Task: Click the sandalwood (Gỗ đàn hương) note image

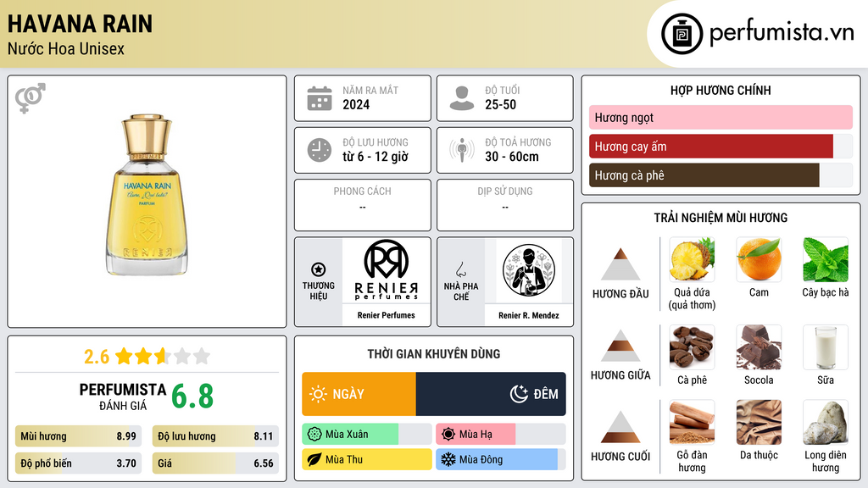Action: pos(692,422)
